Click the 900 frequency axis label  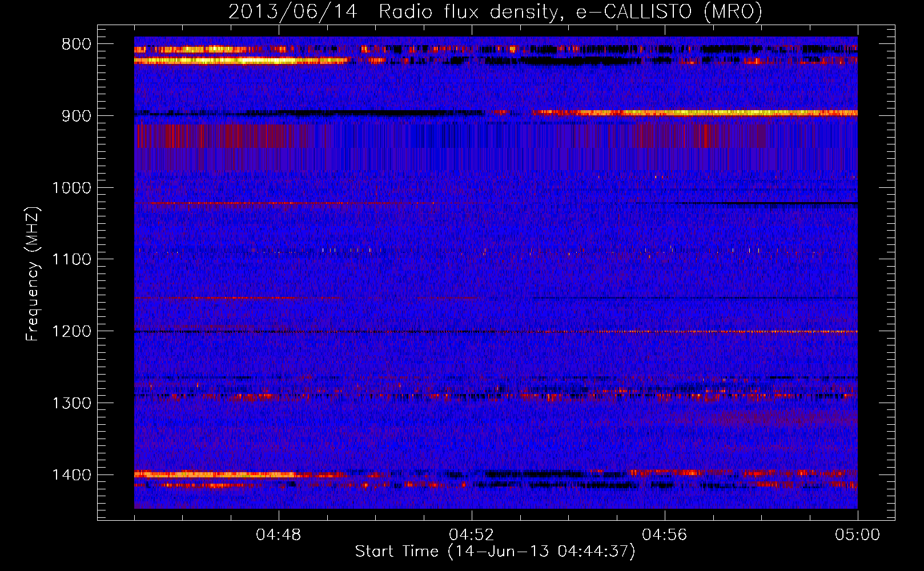(77, 116)
